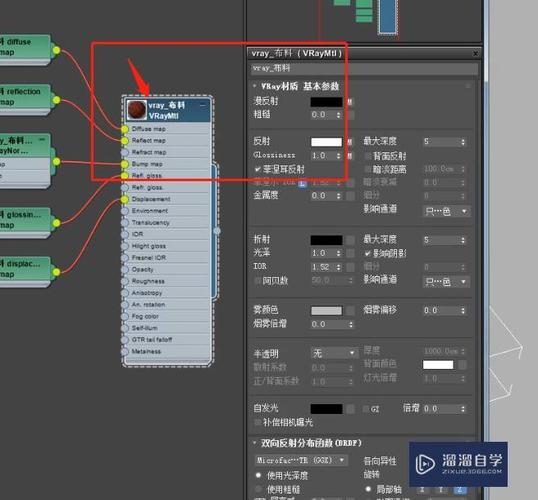Collapse the VRay材质 基本参数 rollout
The image size is (538, 500).
(254, 86)
